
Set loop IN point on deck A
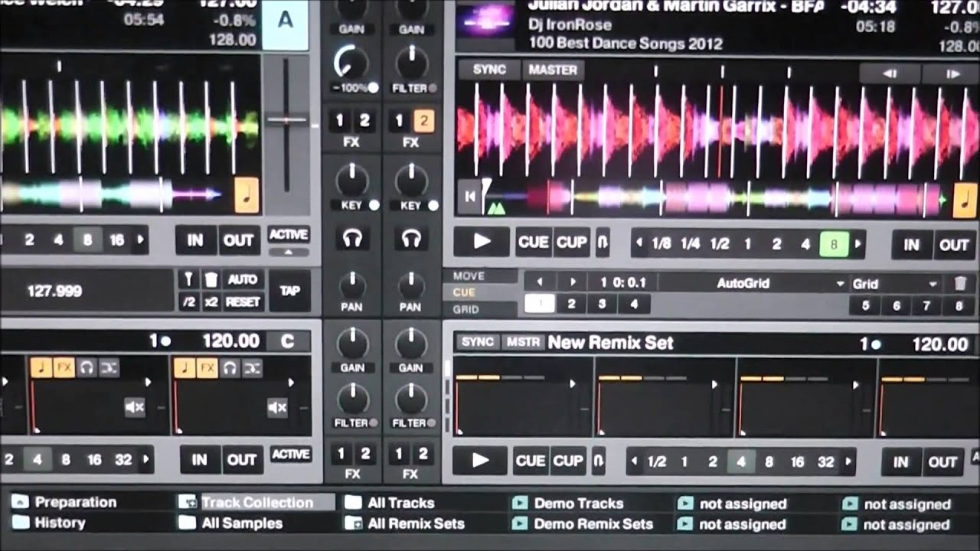195,240
